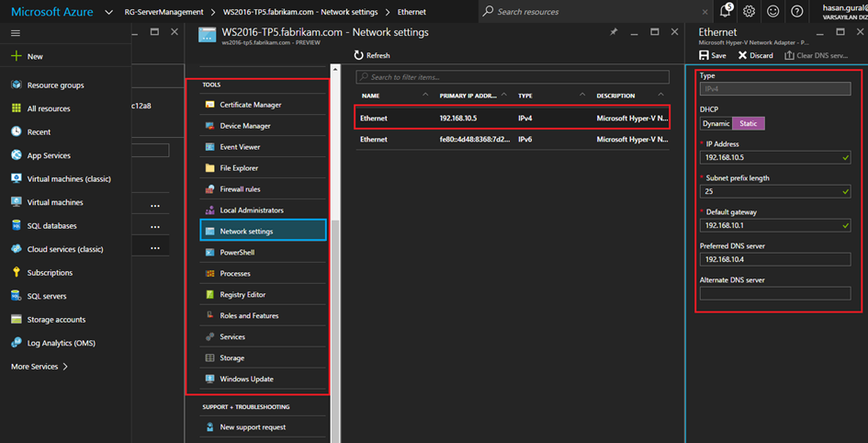Open hasan.gural account menu

[845, 12]
